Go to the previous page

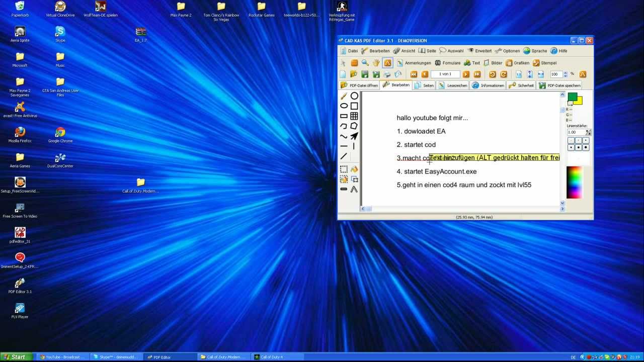click(x=425, y=74)
